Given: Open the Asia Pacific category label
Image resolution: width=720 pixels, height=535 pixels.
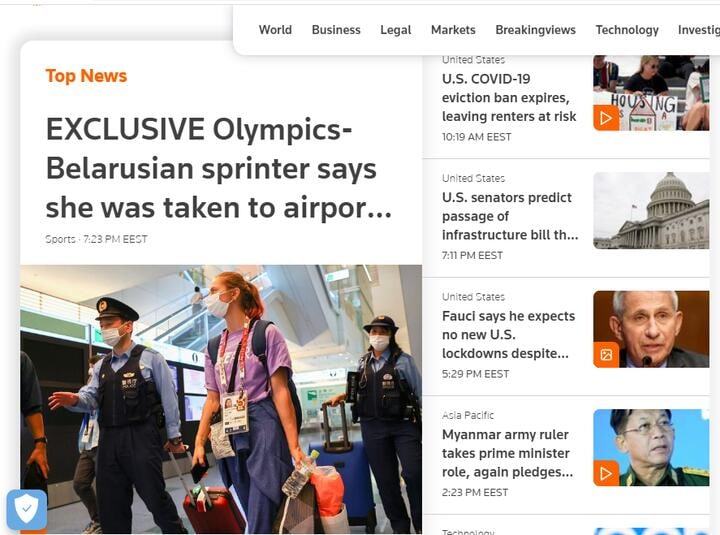Looking at the screenshot, I should [468, 415].
